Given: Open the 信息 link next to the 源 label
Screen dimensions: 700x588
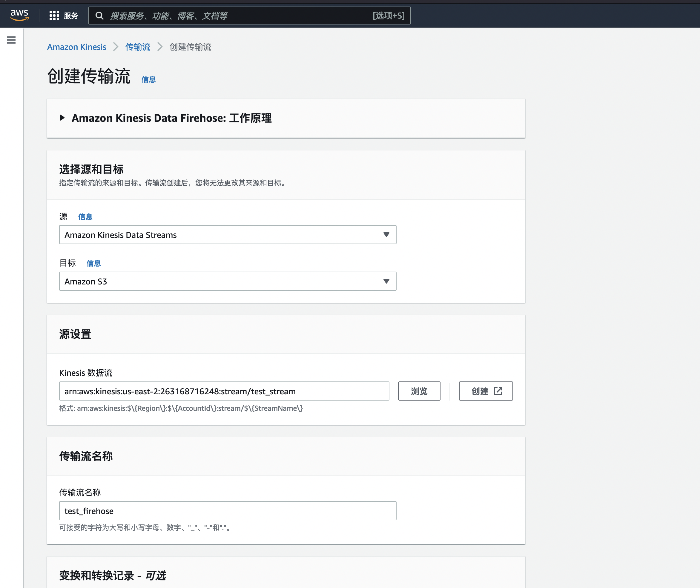Looking at the screenshot, I should coord(85,217).
